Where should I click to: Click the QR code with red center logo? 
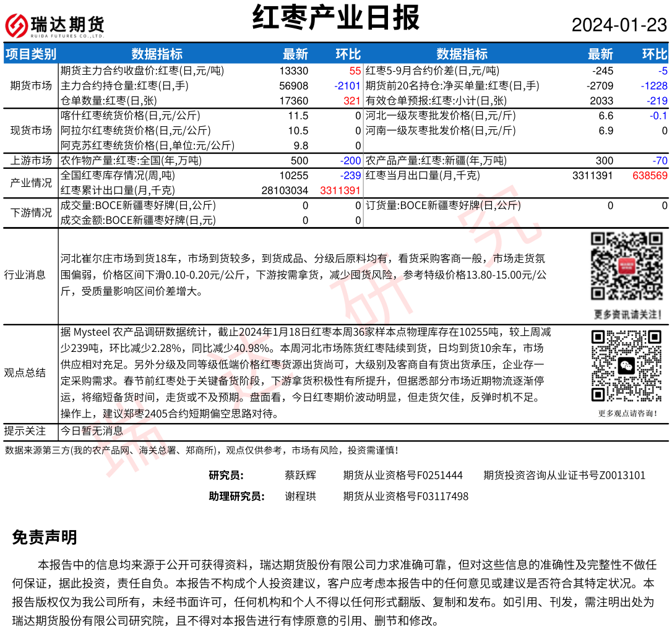click(x=626, y=266)
